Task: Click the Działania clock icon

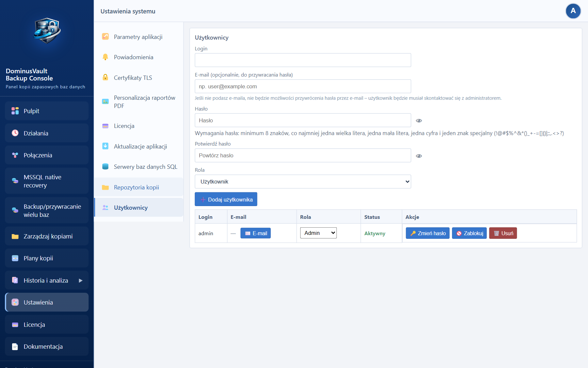Action: [15, 133]
